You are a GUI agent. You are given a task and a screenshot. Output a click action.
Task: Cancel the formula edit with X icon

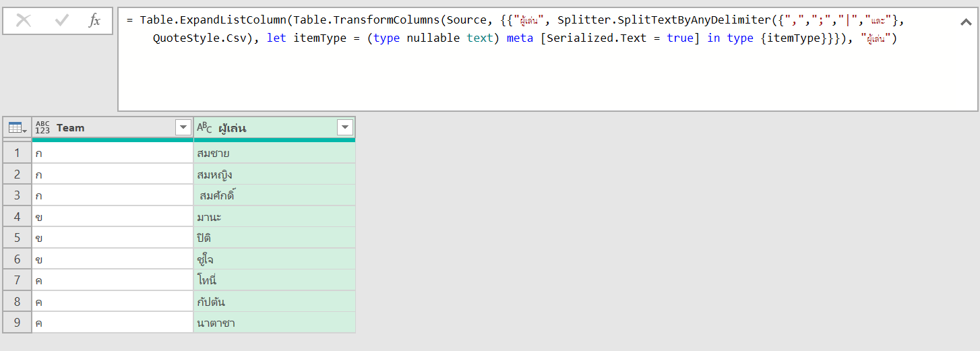pyautogui.click(x=24, y=21)
